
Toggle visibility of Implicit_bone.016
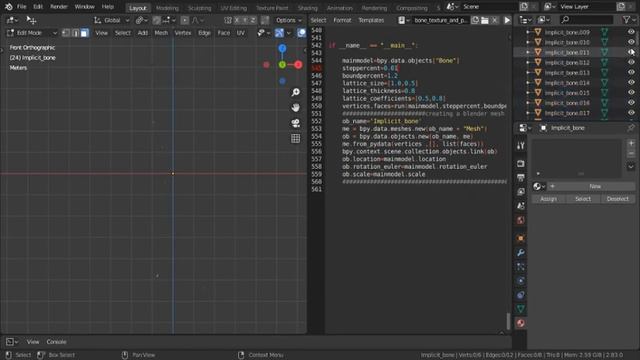[x=631, y=103]
